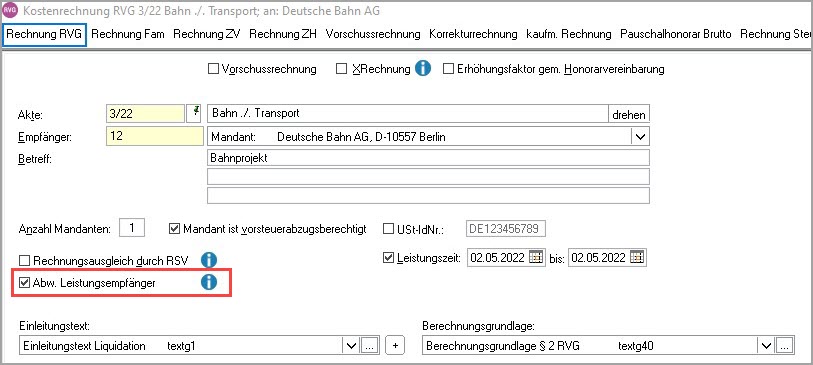Uncheck Mandant ist vorsteuerabzugsberechtigt
The width and height of the screenshot is (813, 365).
[175, 229]
